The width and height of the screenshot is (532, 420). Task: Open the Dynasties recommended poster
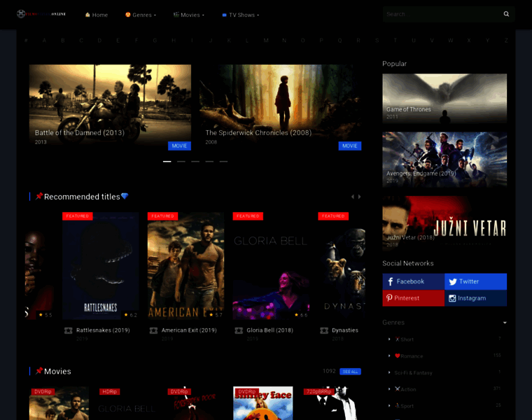(x=342, y=265)
